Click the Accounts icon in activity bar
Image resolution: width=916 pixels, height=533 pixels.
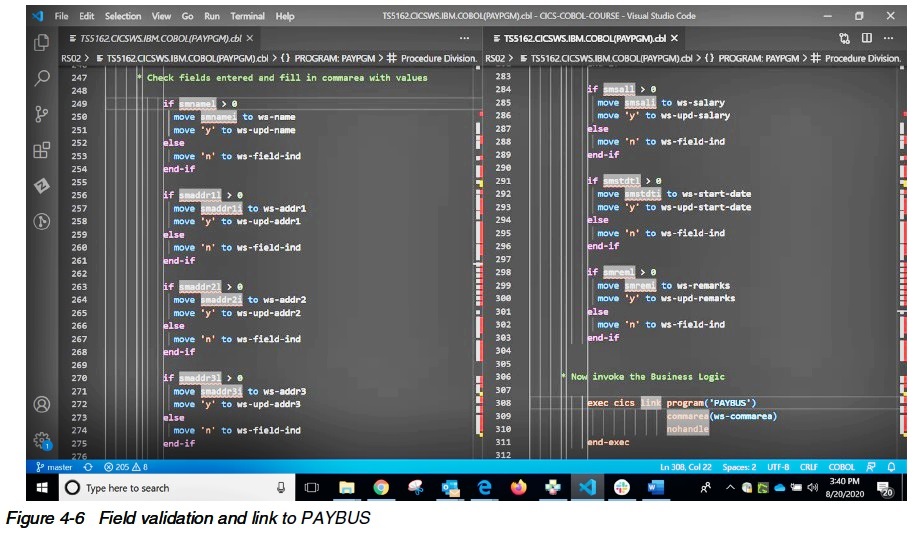click(x=41, y=405)
